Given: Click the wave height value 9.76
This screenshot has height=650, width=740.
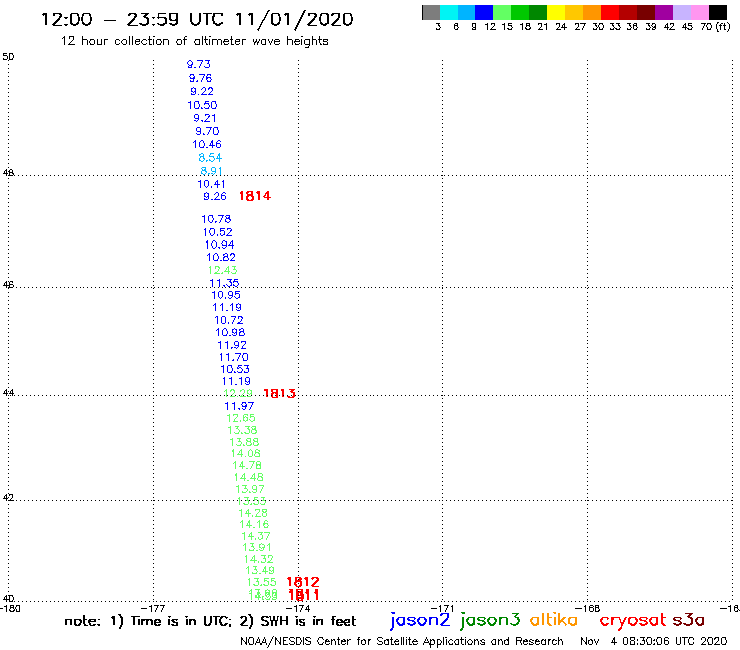Looking at the screenshot, I should coord(201,78).
